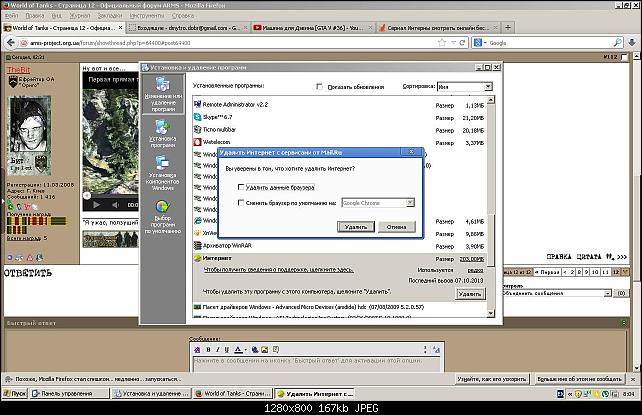Click TheBit's avatar image
The width and height of the screenshot is (642, 415).
coord(30,135)
